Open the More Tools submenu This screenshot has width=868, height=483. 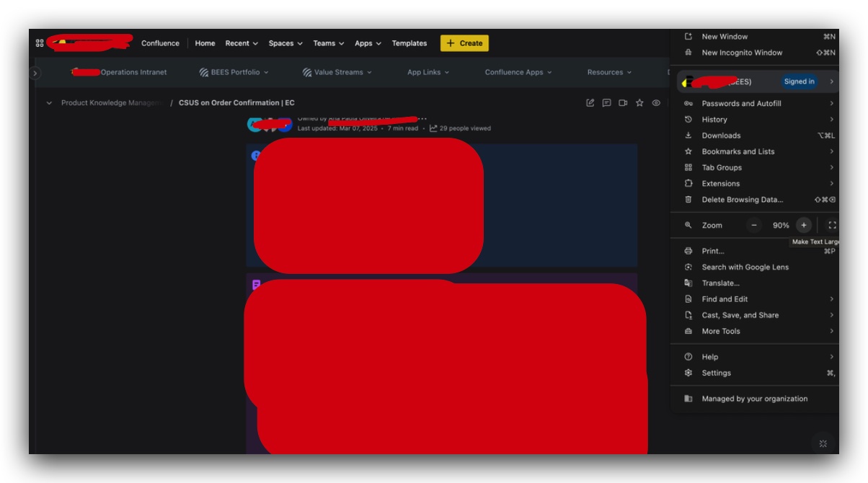point(754,331)
